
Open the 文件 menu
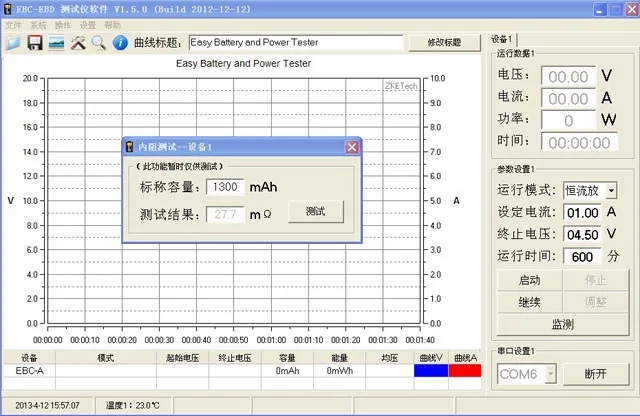coord(13,25)
